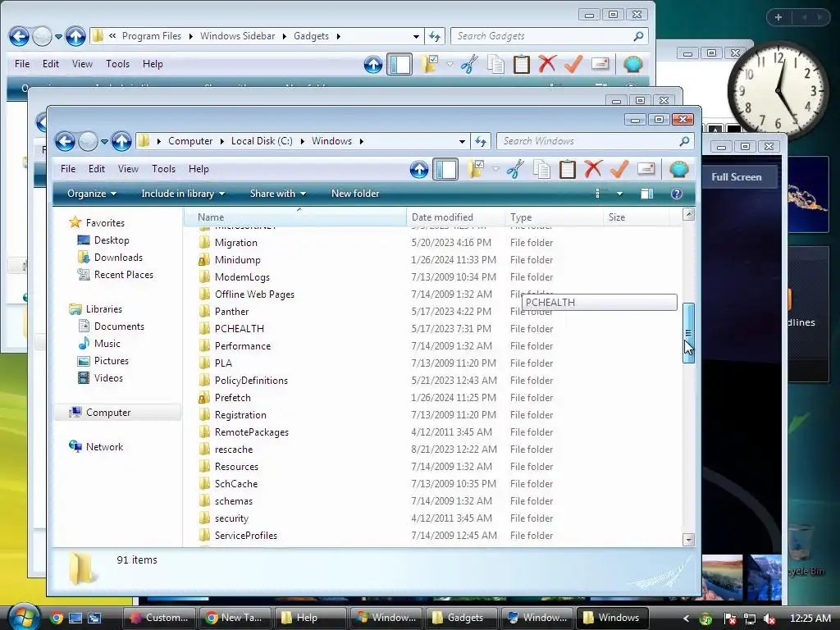Open the view options dropdown arrow

point(620,194)
